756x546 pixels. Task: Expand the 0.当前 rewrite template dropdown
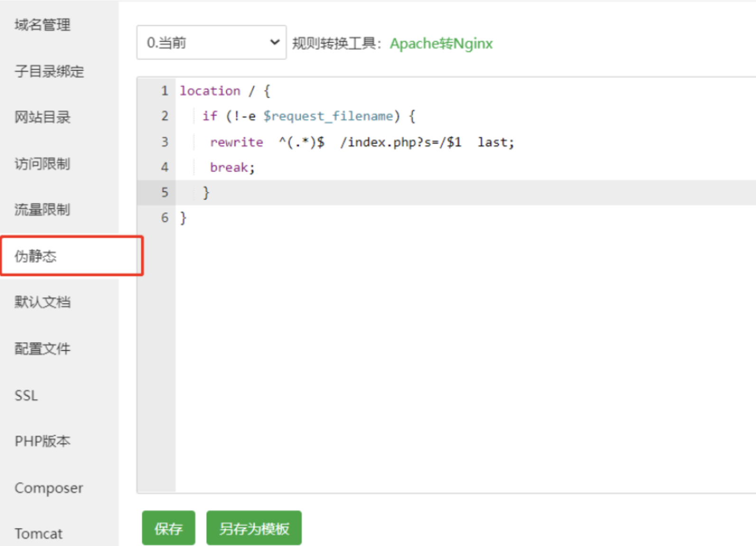[x=211, y=43]
